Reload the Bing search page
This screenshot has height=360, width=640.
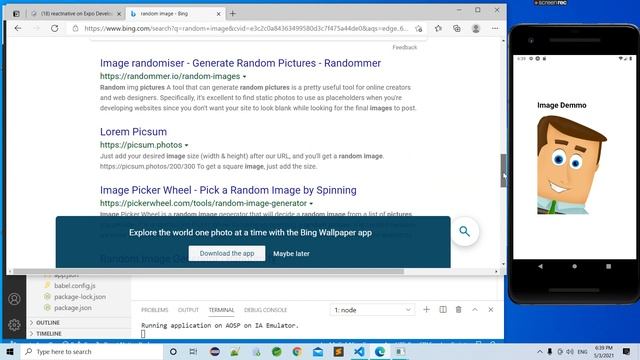click(x=54, y=28)
